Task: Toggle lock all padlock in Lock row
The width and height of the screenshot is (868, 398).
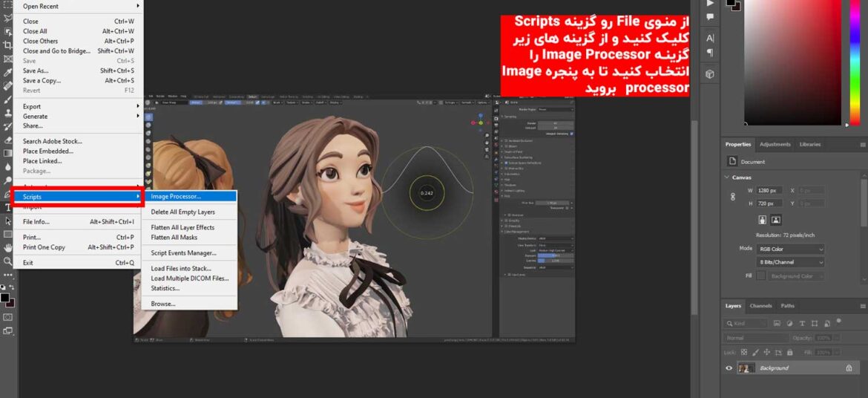Action: [791, 352]
